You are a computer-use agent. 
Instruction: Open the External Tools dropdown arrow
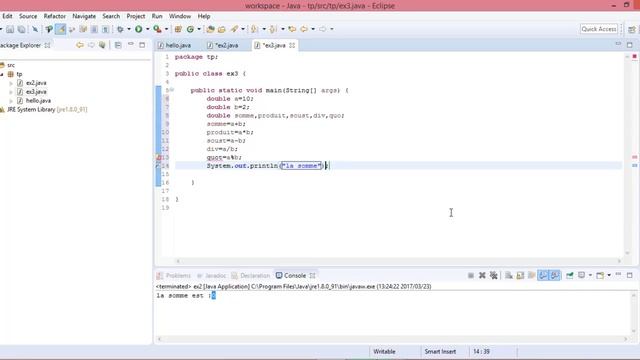point(166,29)
